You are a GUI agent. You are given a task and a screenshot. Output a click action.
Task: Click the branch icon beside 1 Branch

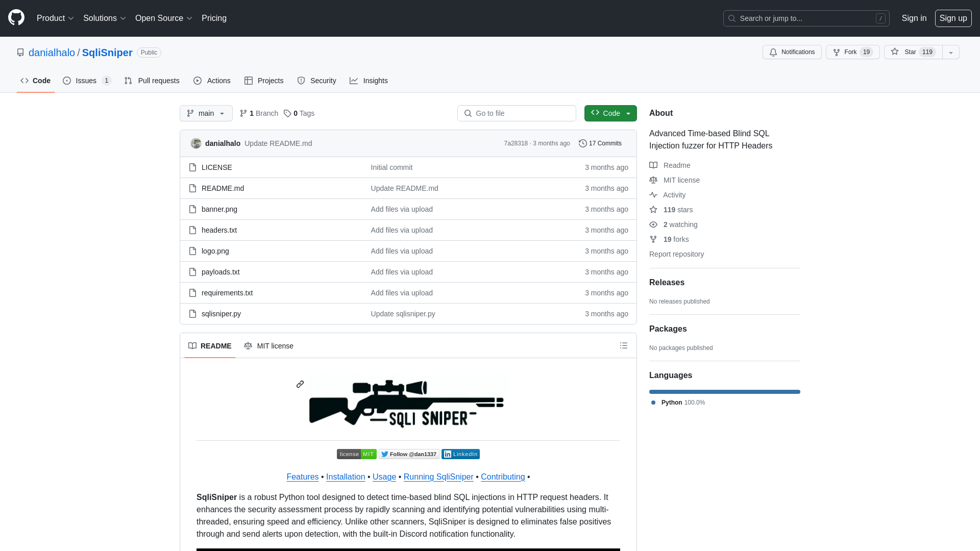243,113
